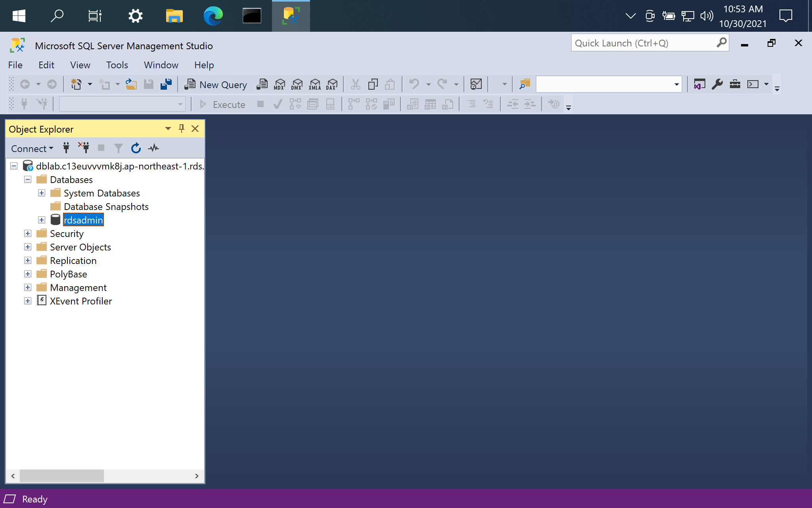Click the Connect button in Object Explorer

(x=32, y=148)
